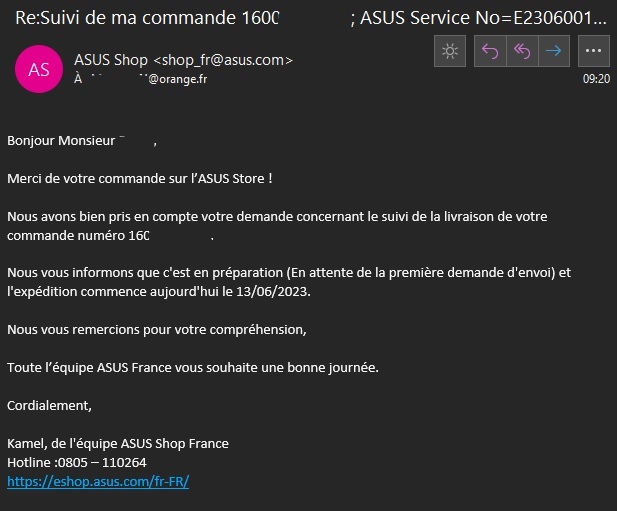Open the three-dot more actions menu
Image resolution: width=618 pixels, height=511 pixels.
(x=594, y=52)
